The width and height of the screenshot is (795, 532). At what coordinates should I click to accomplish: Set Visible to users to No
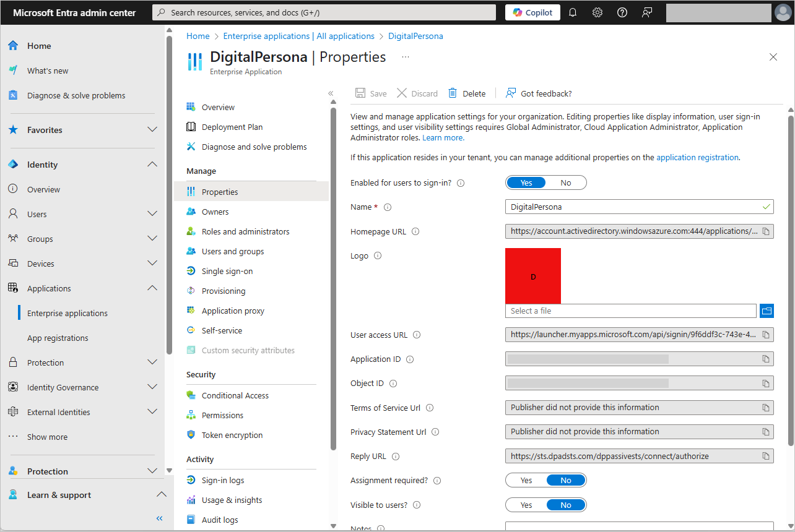(566, 505)
